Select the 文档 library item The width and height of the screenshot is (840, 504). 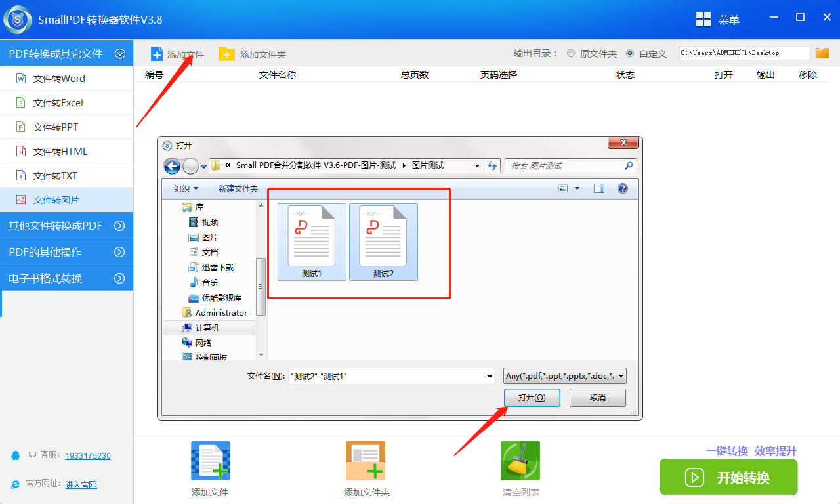coord(209,253)
